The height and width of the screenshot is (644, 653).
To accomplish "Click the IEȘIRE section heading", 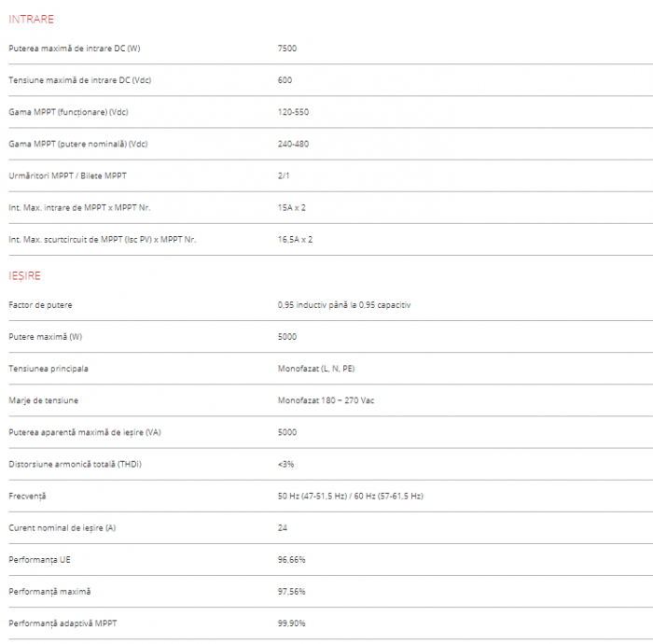I will point(24,276).
